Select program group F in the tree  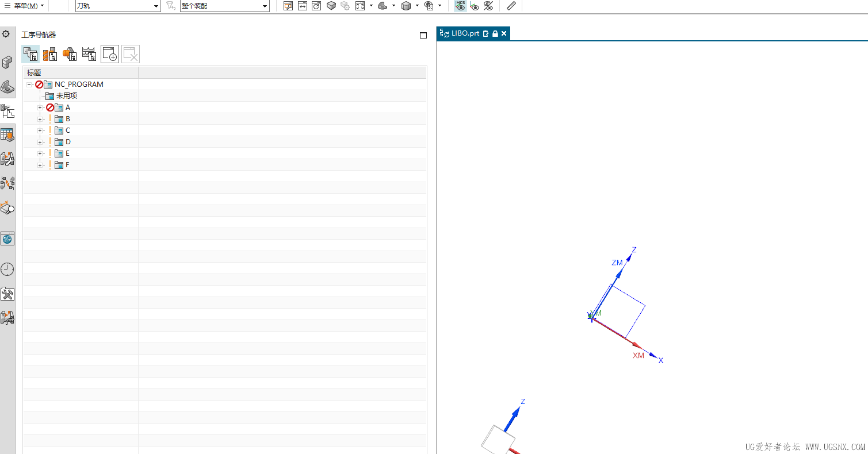(x=67, y=165)
